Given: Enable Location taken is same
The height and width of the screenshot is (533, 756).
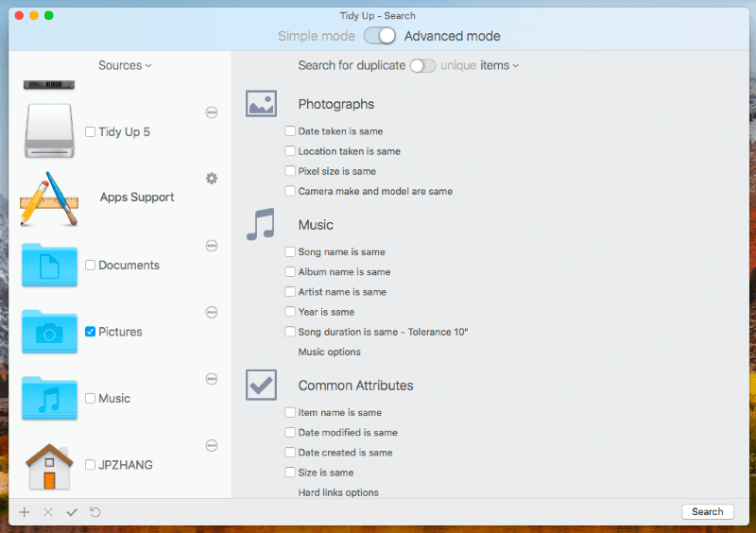Looking at the screenshot, I should click(x=290, y=151).
